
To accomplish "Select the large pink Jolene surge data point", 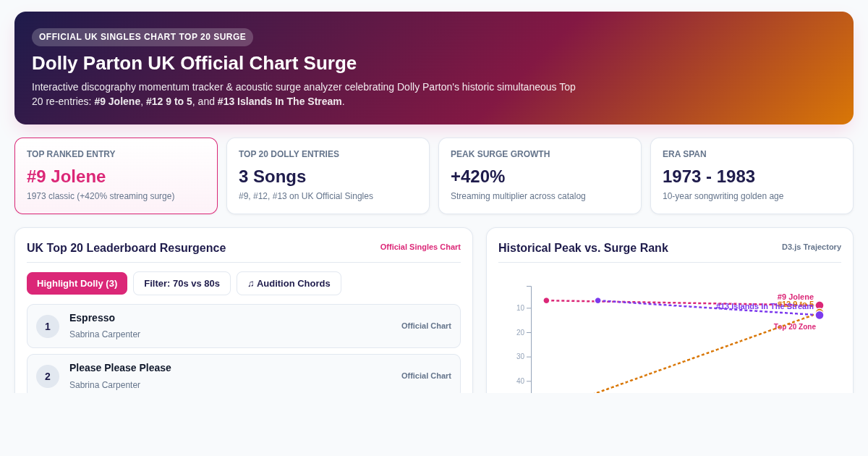I will [820, 305].
